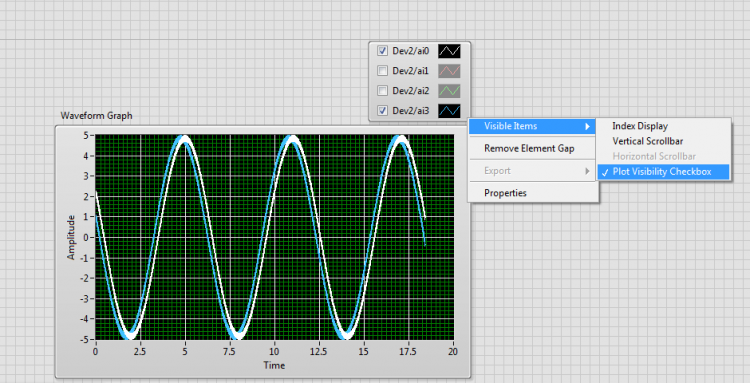This screenshot has height=383, width=750.
Task: Click the Dev2/ai3 plot name label
Action: 410,110
